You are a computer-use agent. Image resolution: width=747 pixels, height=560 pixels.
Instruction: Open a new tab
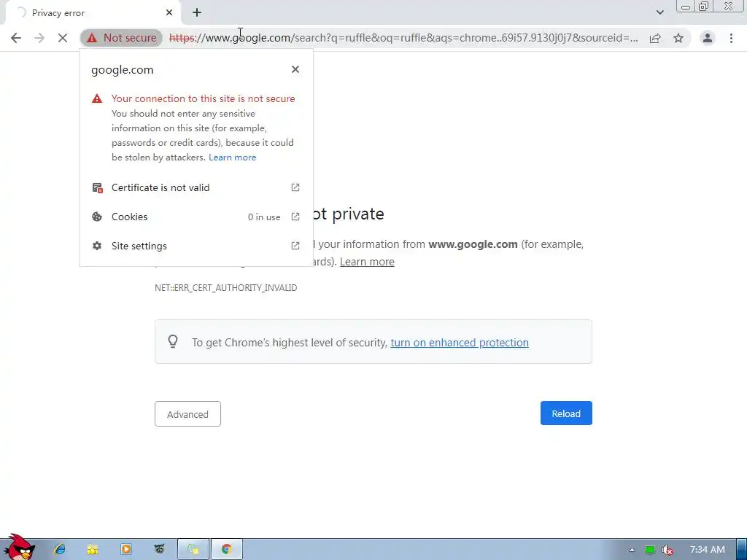point(197,13)
